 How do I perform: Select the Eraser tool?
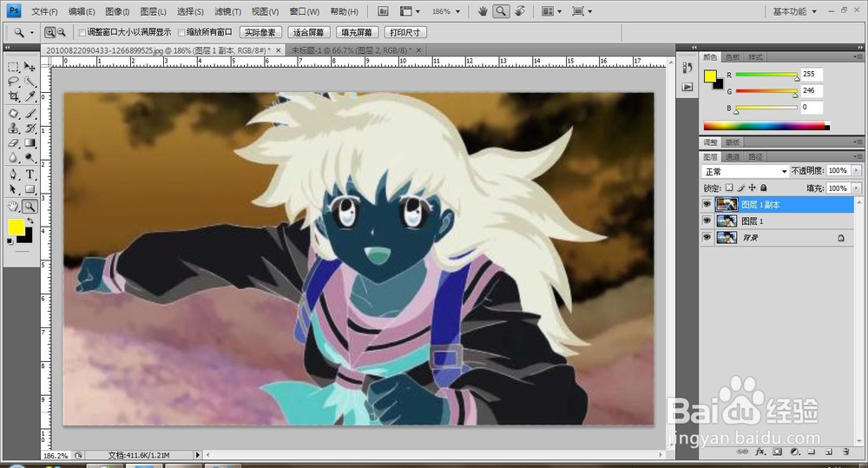[13, 143]
